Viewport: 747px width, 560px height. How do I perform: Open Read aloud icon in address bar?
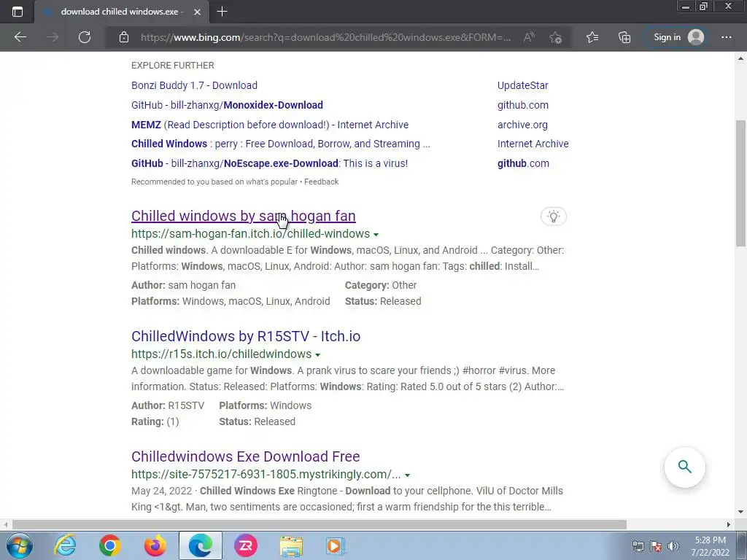point(529,37)
